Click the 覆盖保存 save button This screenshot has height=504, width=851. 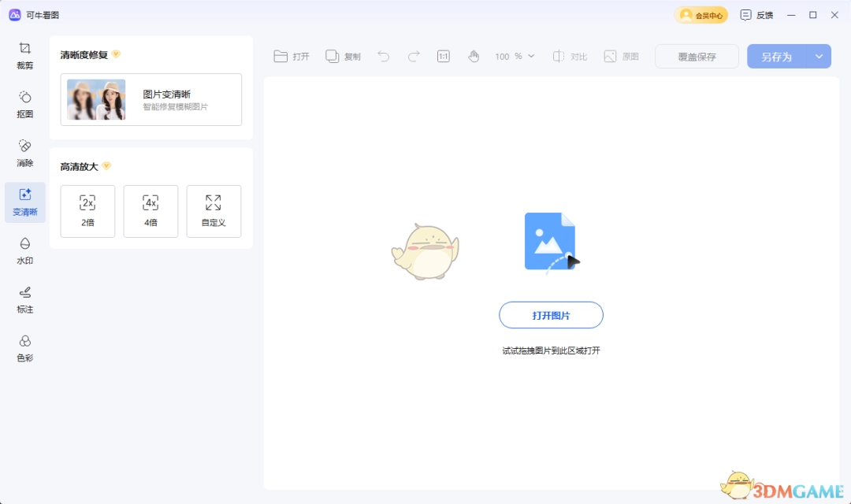(697, 56)
